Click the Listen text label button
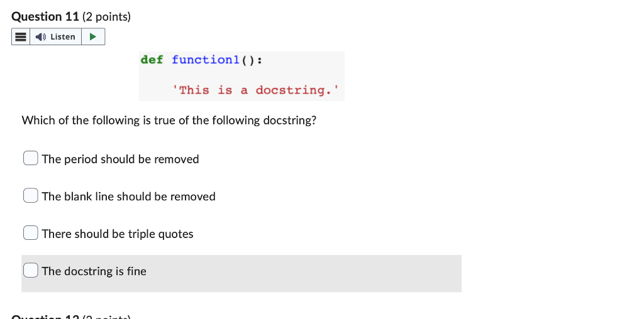This screenshot has width=644, height=319. pyautogui.click(x=62, y=37)
